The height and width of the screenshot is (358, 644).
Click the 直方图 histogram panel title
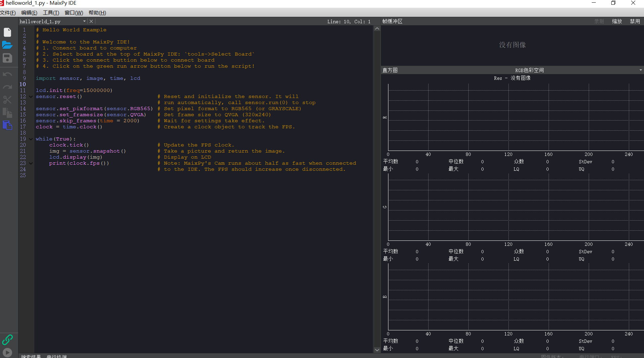click(390, 70)
